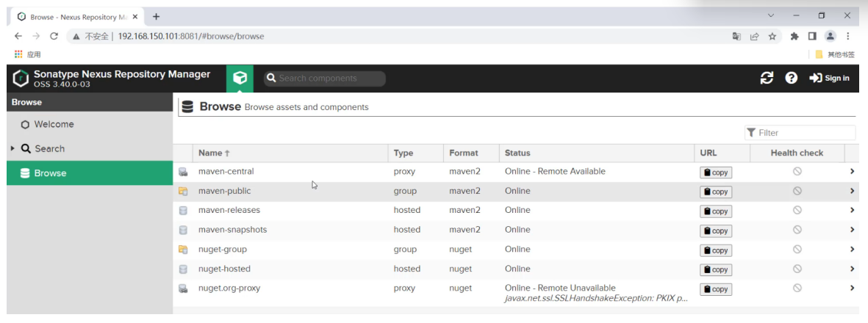This screenshot has width=868, height=323.
Task: Copy URL of maven-public
Action: coord(716,192)
